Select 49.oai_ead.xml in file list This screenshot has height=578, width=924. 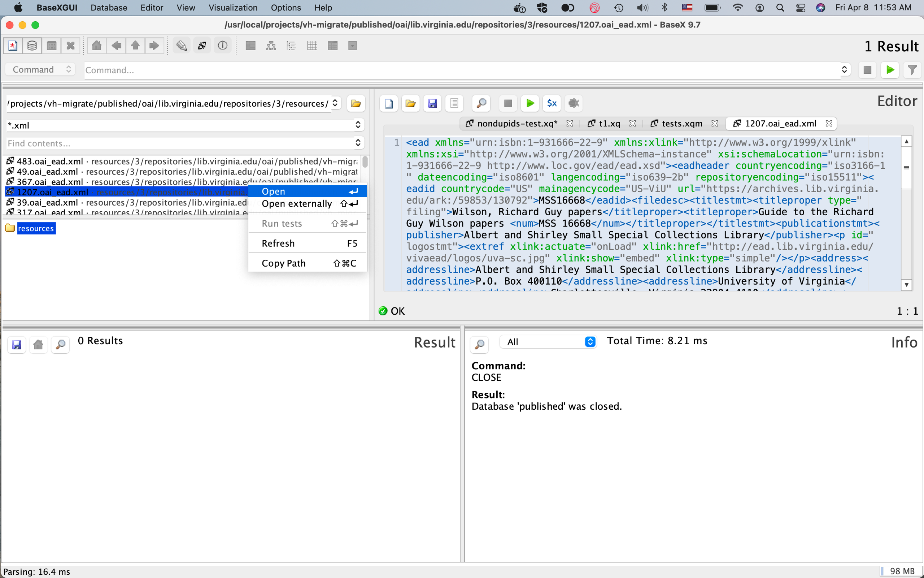pos(182,172)
